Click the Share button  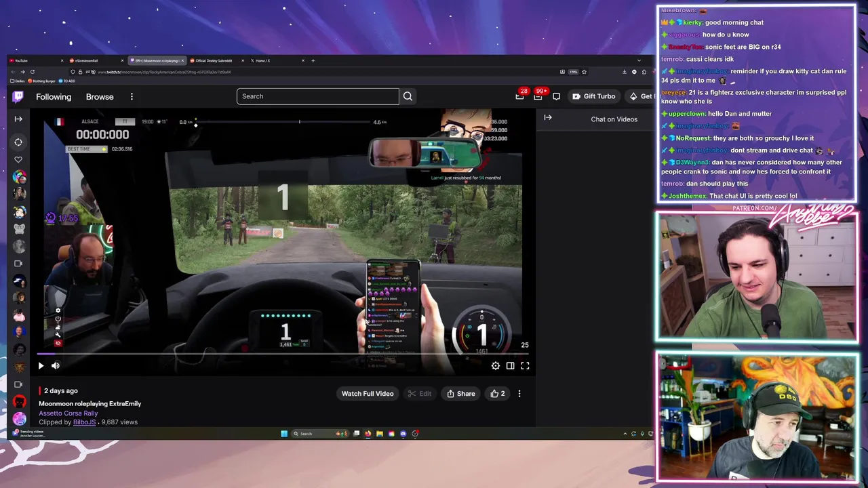(461, 394)
